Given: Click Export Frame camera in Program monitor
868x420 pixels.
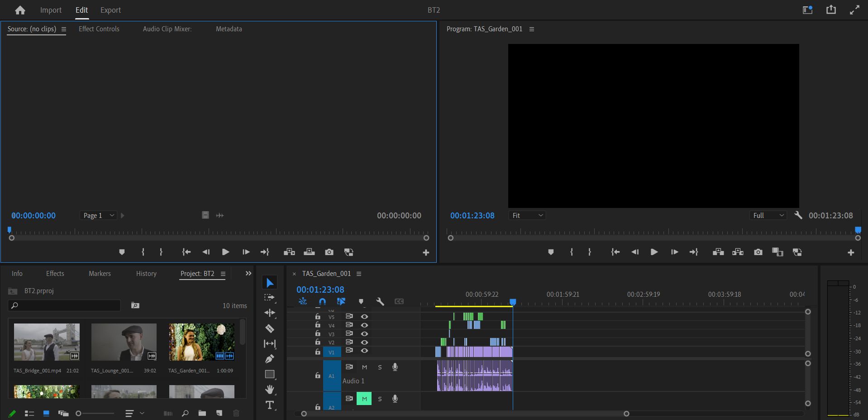Looking at the screenshot, I should (x=758, y=252).
